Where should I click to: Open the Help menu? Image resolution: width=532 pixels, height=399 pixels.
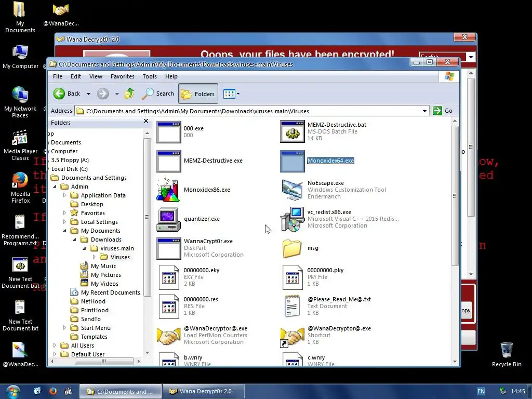[171, 76]
